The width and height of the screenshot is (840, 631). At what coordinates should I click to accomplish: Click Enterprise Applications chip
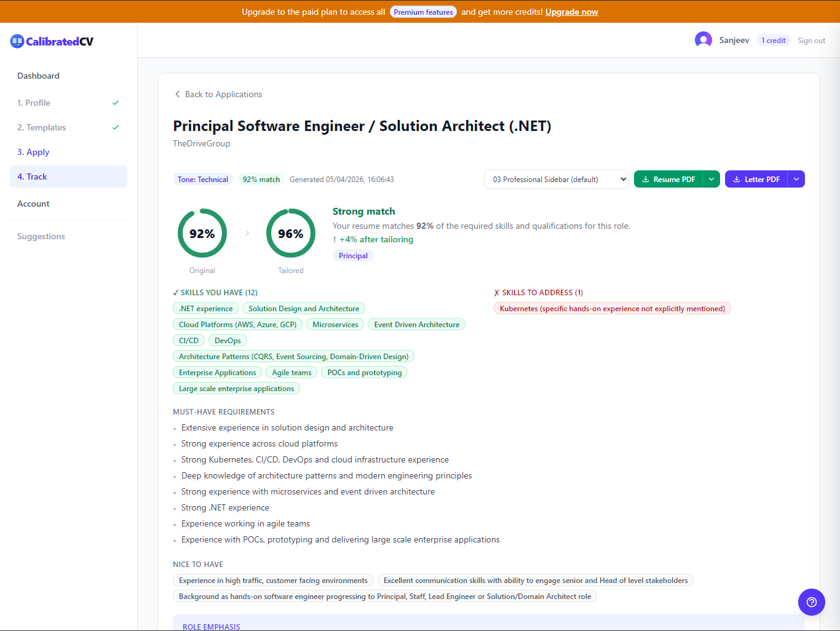tap(218, 373)
